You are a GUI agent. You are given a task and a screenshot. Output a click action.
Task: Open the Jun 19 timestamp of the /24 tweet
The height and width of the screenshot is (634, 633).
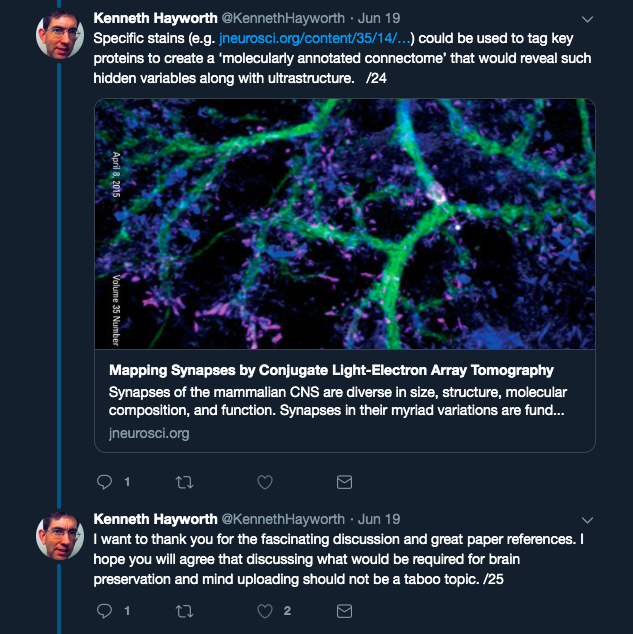pos(379,18)
